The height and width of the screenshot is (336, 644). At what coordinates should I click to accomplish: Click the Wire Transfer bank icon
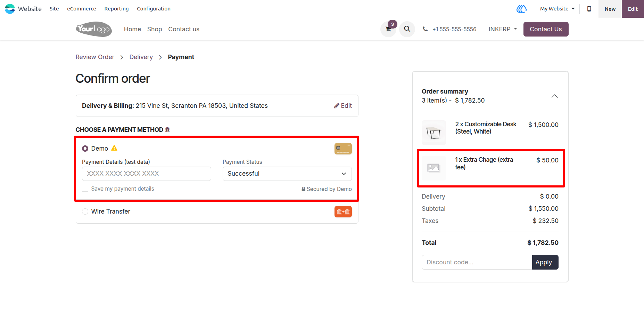tap(343, 211)
